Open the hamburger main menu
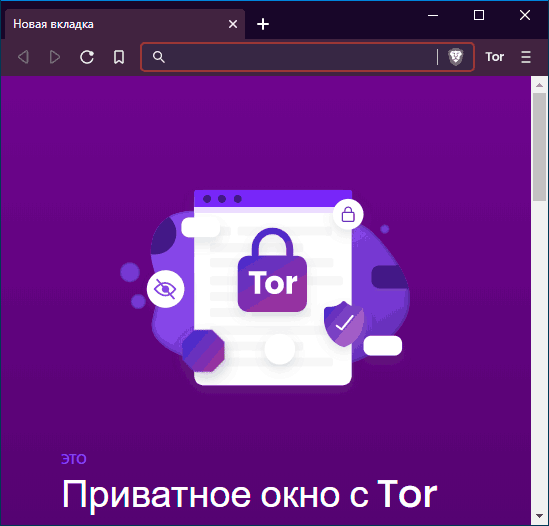This screenshot has width=549, height=526. pyautogui.click(x=526, y=57)
